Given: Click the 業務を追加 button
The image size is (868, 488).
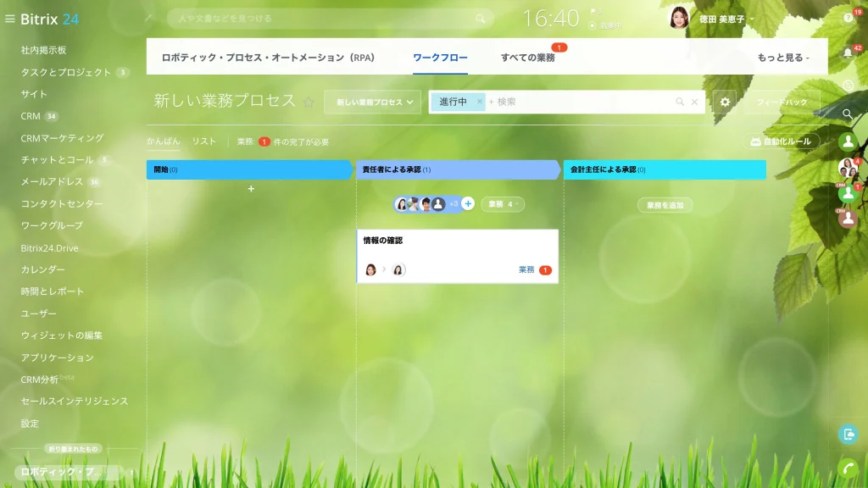Looking at the screenshot, I should pyautogui.click(x=665, y=205).
